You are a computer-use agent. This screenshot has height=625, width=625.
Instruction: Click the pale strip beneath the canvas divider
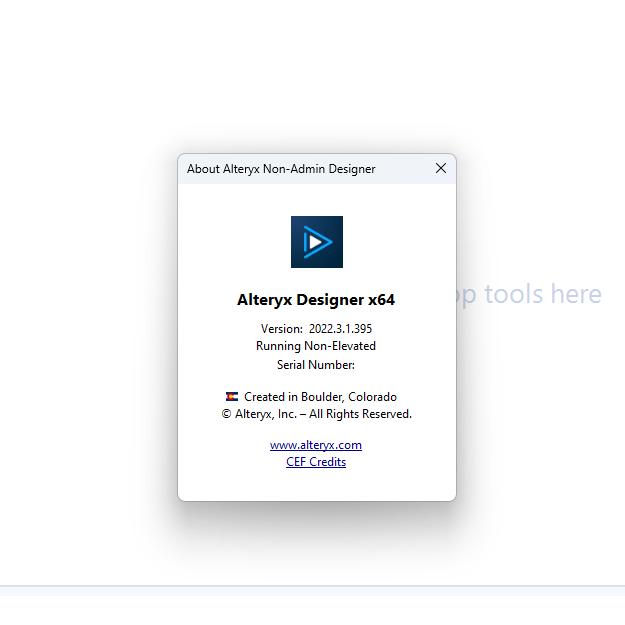point(312,592)
